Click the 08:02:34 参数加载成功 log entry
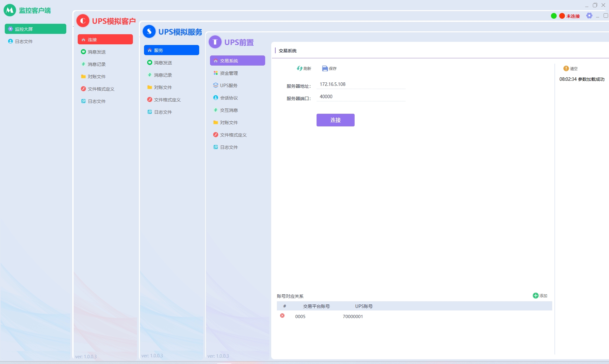The width and height of the screenshot is (609, 364). 582,79
